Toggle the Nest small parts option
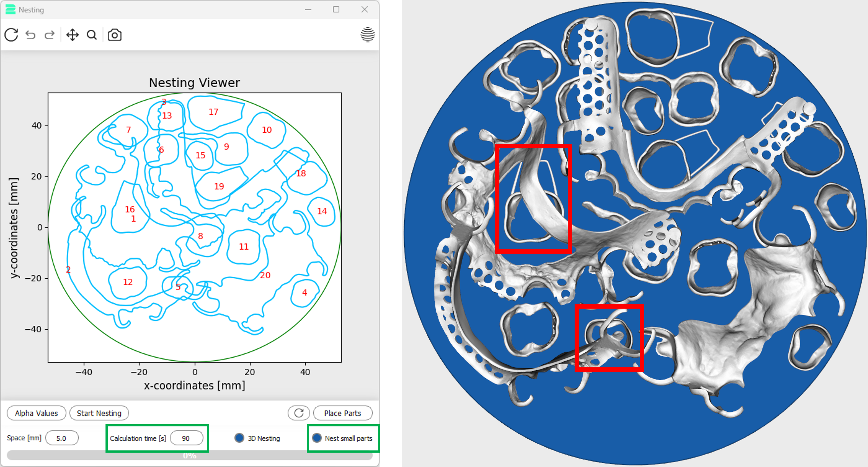Screen dimensions: 868x467 pyautogui.click(x=317, y=438)
